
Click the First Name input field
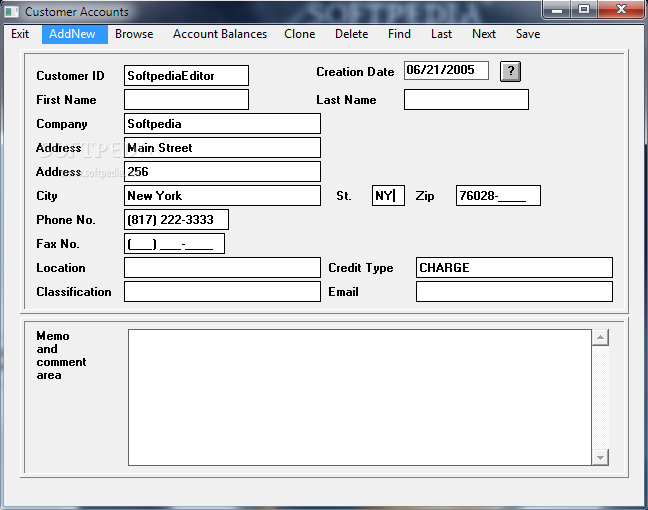click(186, 100)
